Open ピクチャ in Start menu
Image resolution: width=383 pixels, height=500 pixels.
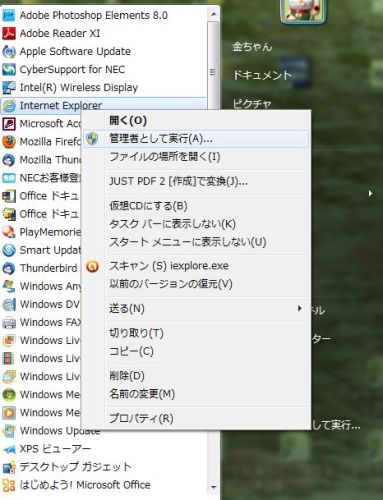tap(252, 104)
